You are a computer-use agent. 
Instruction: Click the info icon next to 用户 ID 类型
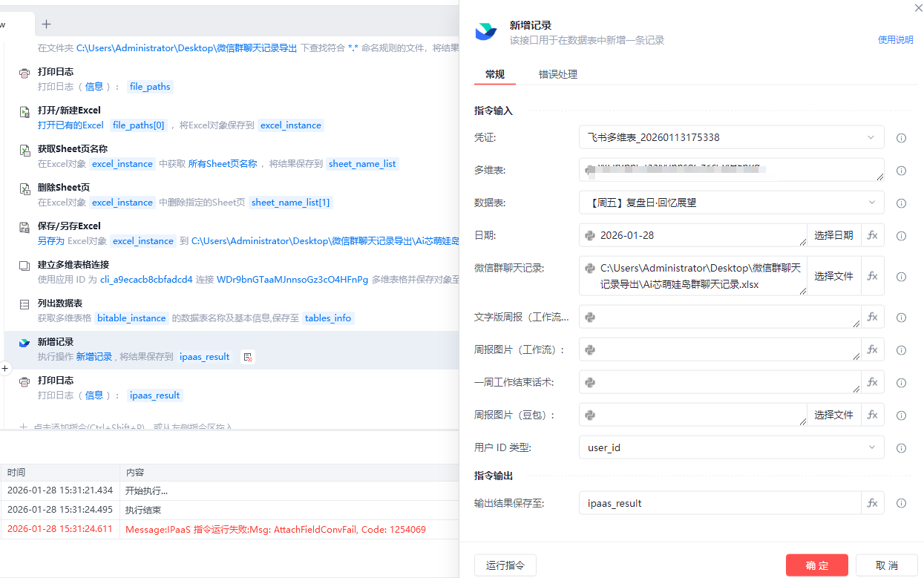(901, 448)
